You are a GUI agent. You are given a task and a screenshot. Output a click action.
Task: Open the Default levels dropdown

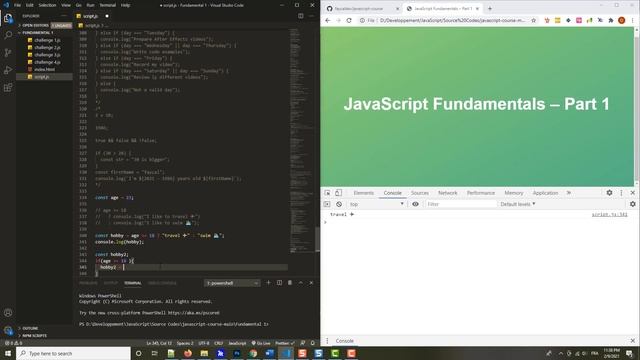(517, 204)
